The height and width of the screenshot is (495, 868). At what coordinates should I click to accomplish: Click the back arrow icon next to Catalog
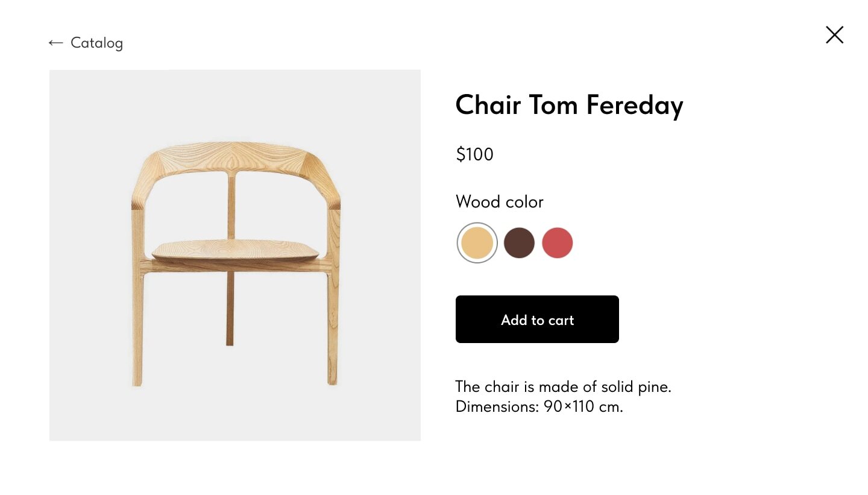click(x=55, y=42)
